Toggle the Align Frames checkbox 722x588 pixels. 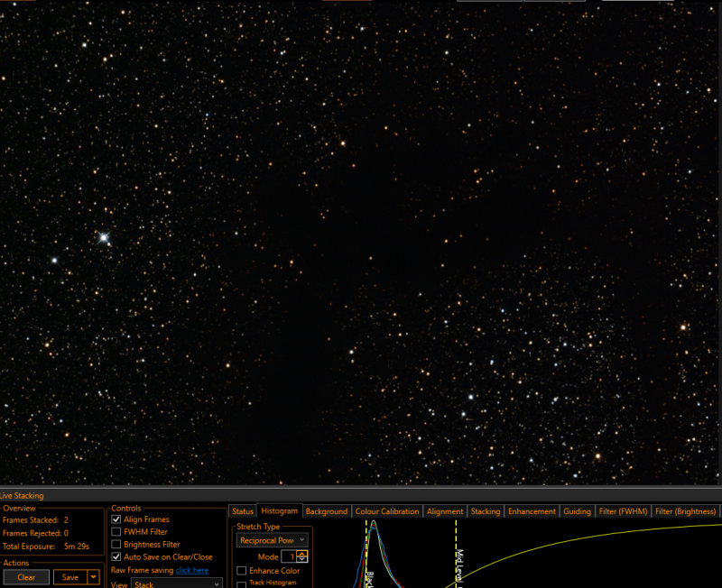point(116,519)
